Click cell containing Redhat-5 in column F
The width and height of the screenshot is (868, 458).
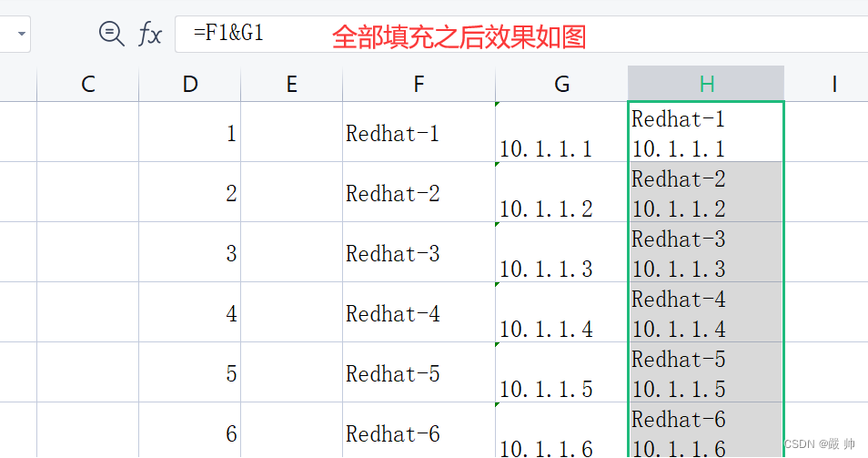click(x=419, y=372)
